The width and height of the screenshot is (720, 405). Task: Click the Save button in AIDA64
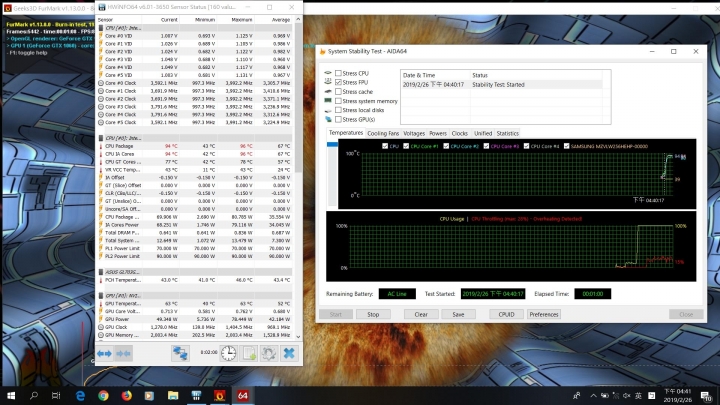[458, 315]
